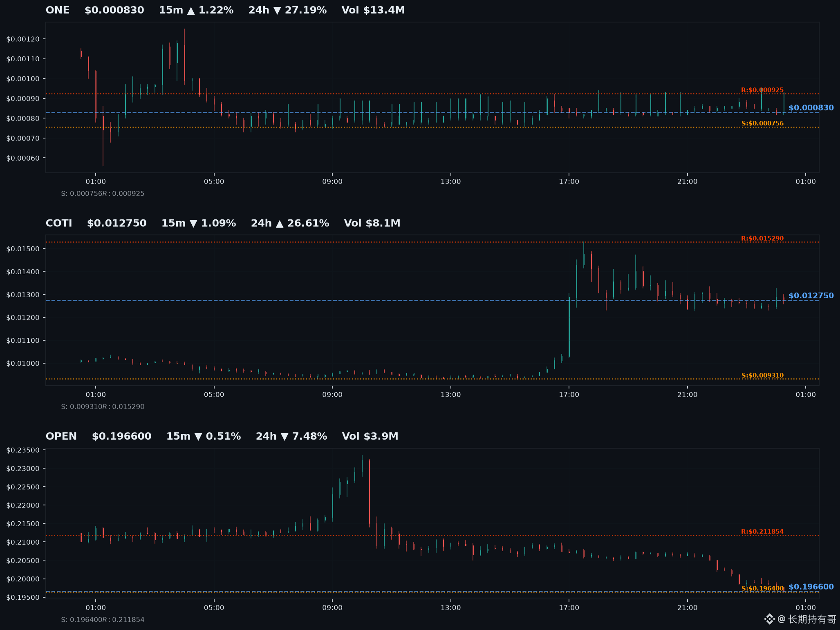Select blue $0.012750 current price tag
840x630 pixels.
click(x=811, y=296)
